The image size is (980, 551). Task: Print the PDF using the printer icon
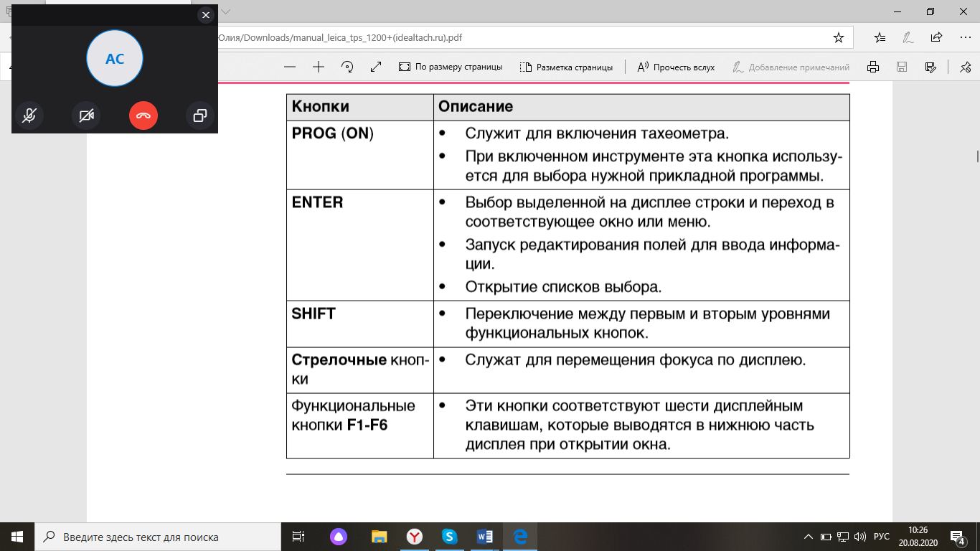pyautogui.click(x=873, y=67)
